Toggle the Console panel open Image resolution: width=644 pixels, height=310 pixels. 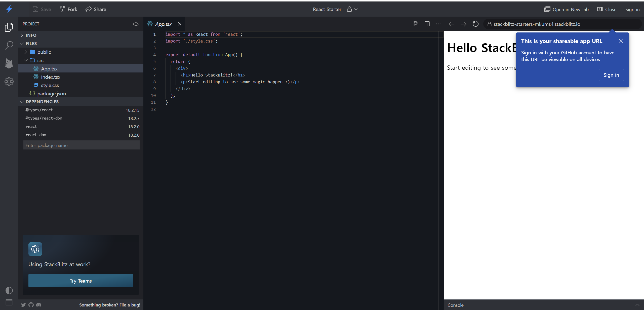coord(637,305)
